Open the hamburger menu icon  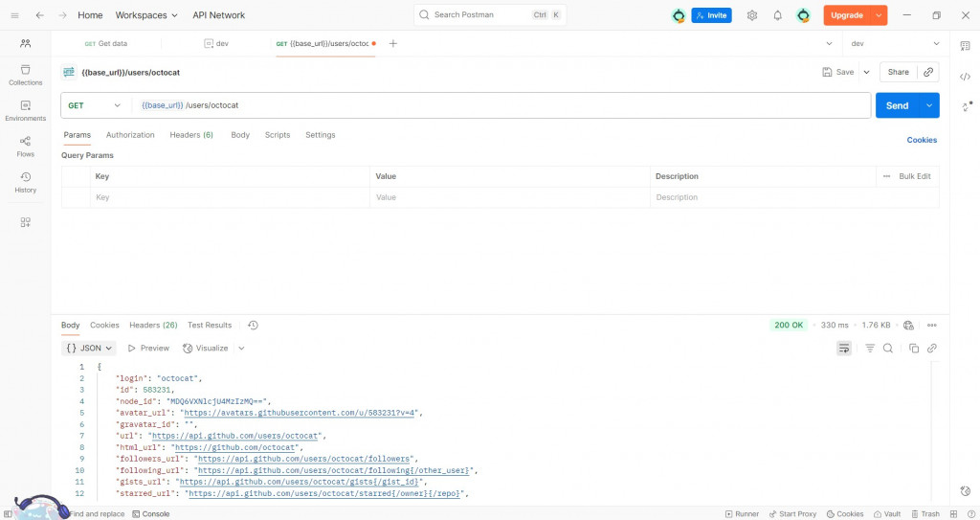15,15
